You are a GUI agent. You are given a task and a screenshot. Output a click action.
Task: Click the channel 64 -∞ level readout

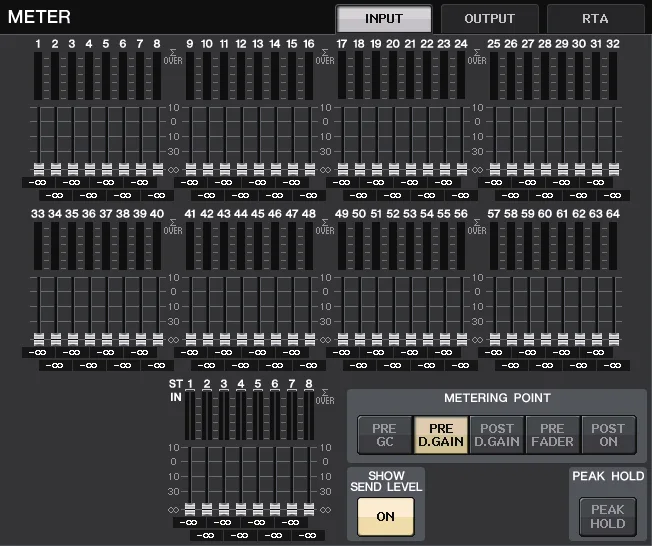(612, 366)
